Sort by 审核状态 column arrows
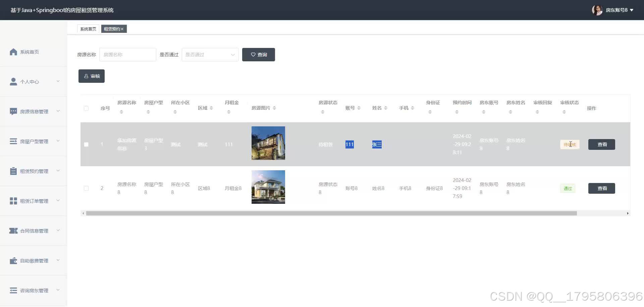The width and height of the screenshot is (644, 307). click(564, 112)
